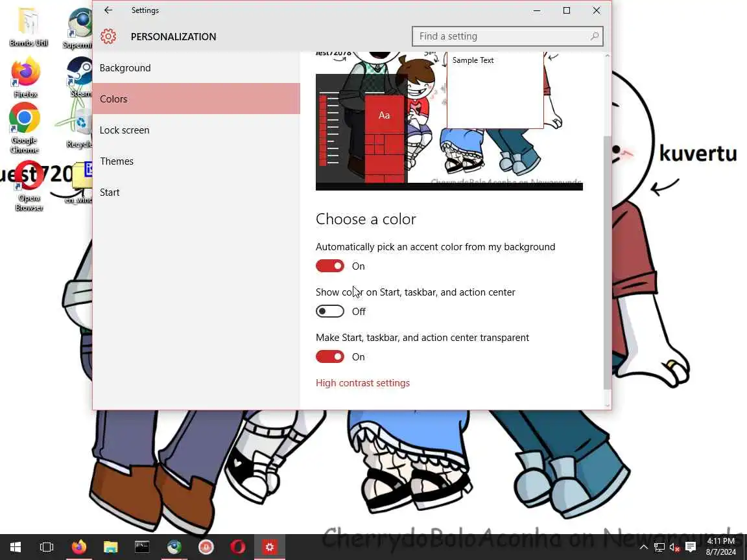Click the network tray icon
747x560 pixels.
coord(659,547)
